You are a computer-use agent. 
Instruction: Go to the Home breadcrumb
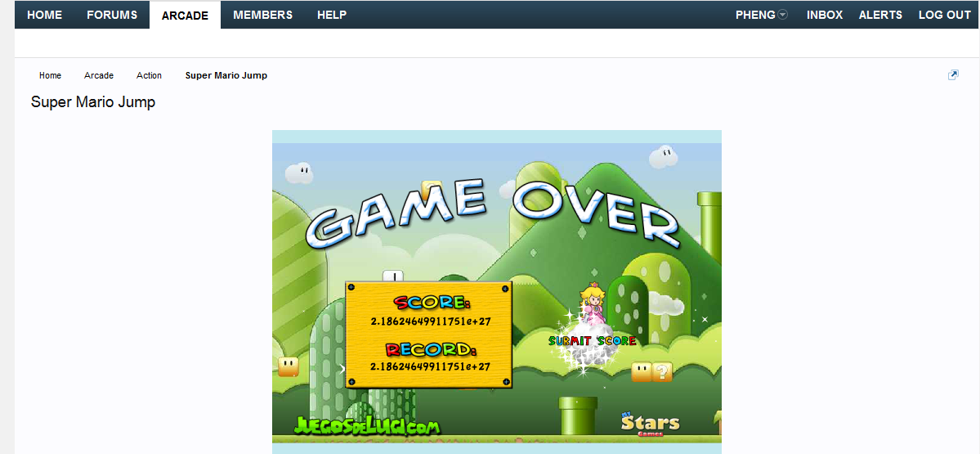click(50, 75)
